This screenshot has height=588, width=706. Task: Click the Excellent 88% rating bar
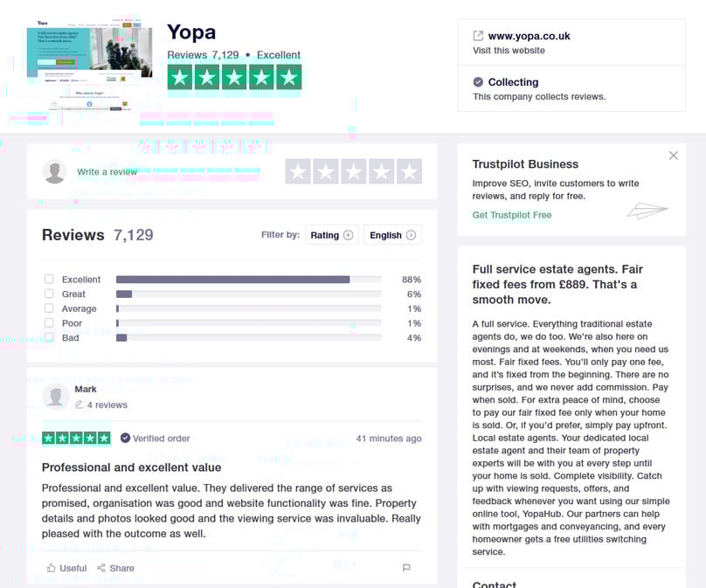pyautogui.click(x=249, y=279)
